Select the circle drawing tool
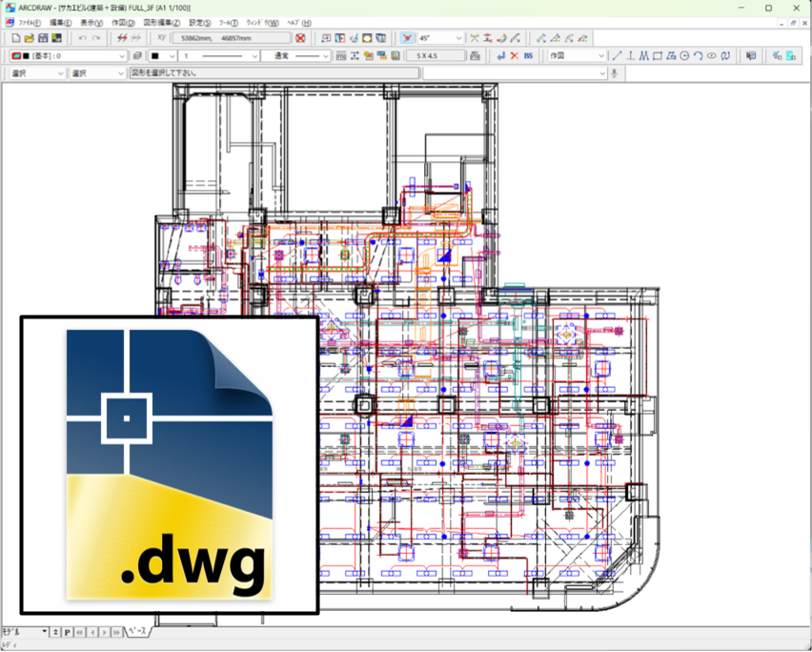This screenshot has height=652, width=812. (x=684, y=56)
